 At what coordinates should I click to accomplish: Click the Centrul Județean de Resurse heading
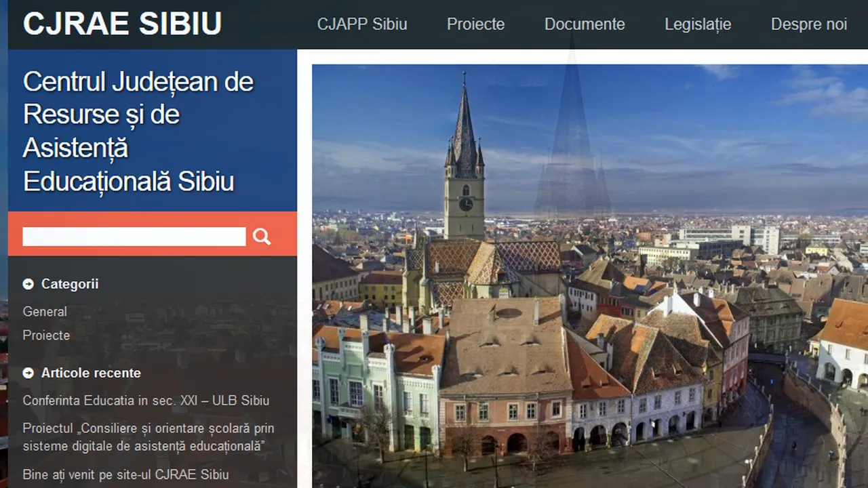138,131
